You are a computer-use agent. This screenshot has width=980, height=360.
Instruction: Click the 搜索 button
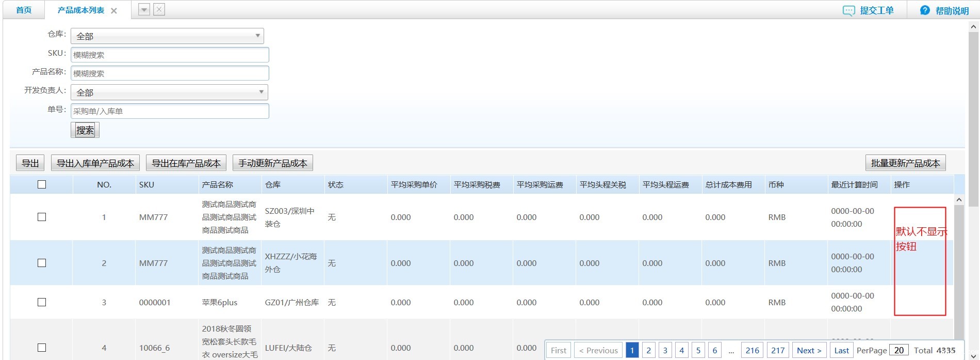(85, 130)
